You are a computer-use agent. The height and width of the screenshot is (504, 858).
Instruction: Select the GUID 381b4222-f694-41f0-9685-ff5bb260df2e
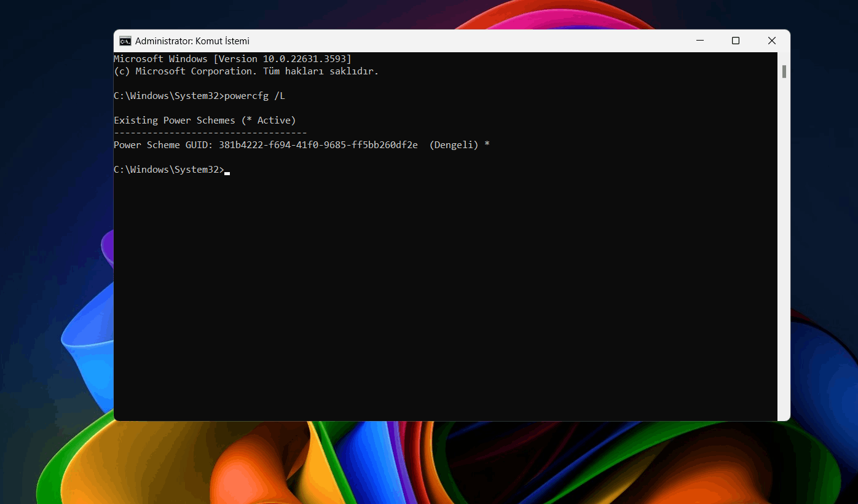click(x=318, y=145)
